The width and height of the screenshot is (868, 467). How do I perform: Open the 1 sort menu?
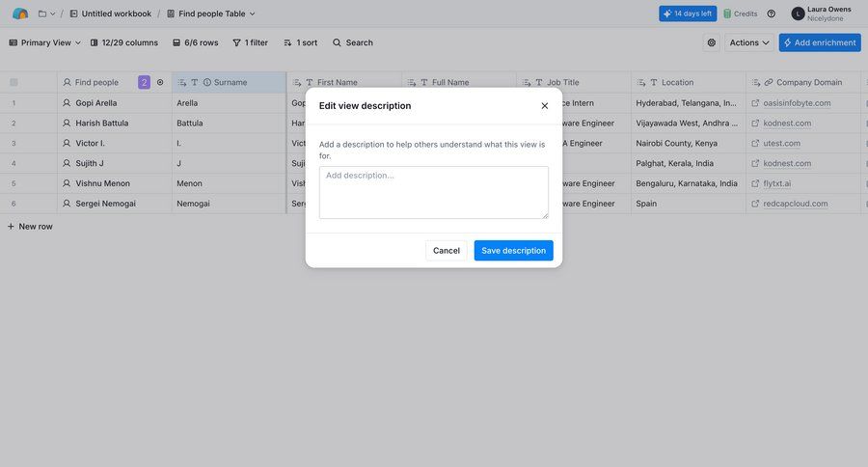[301, 42]
